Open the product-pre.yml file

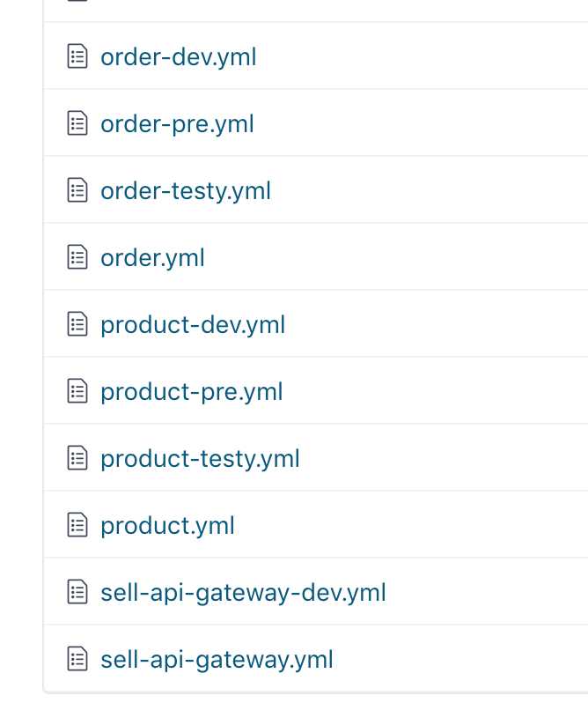coord(191,392)
